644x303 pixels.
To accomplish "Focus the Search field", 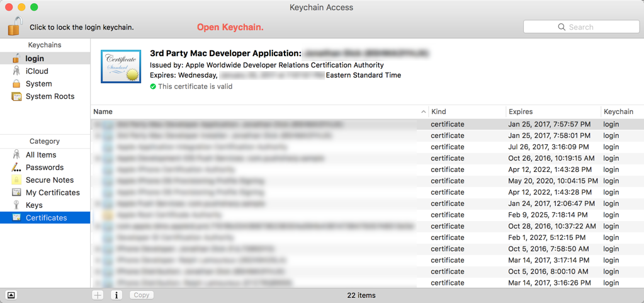I will (581, 27).
